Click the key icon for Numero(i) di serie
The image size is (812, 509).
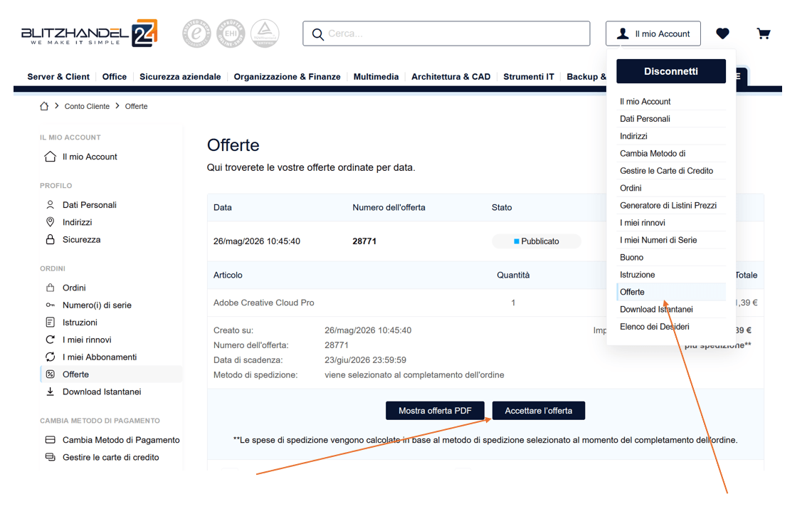point(51,305)
